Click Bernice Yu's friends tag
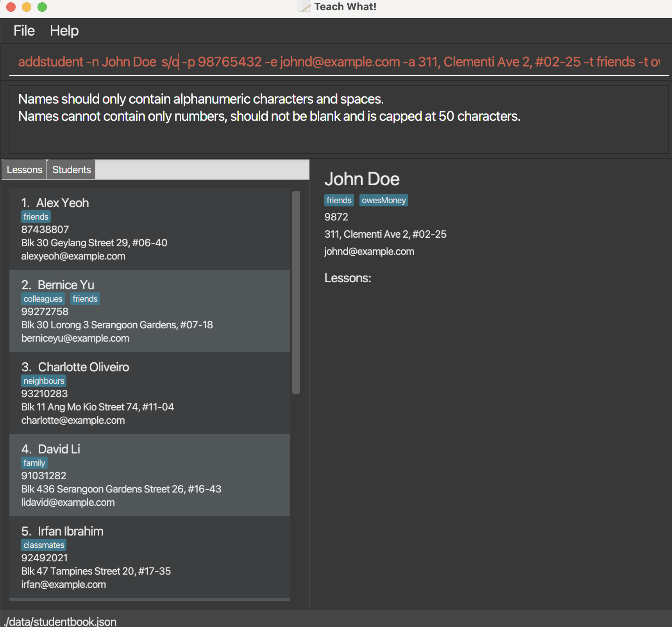 tap(85, 299)
